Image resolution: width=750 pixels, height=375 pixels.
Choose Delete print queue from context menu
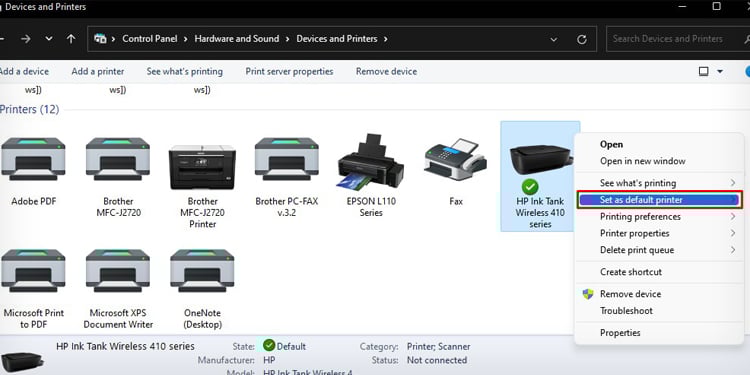tap(658, 250)
